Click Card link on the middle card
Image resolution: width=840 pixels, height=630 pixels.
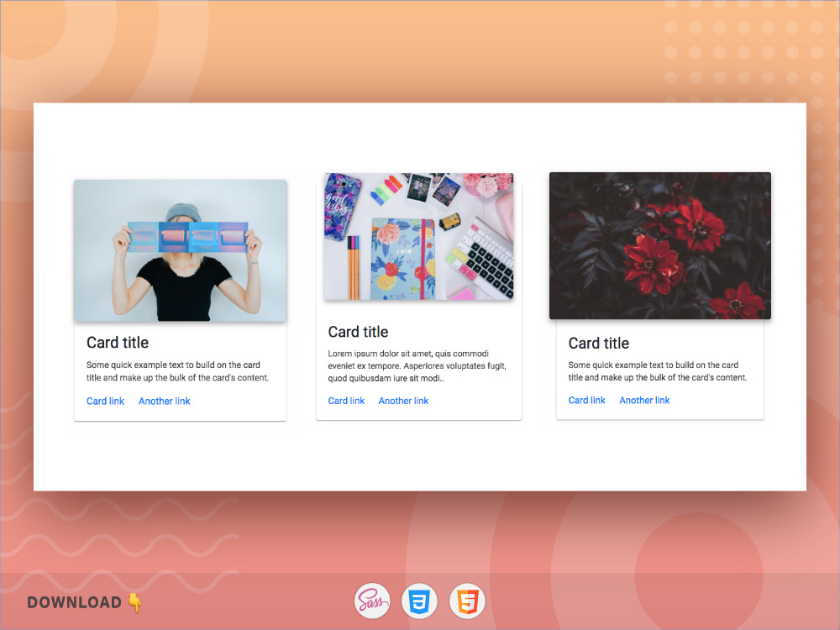[x=346, y=401]
